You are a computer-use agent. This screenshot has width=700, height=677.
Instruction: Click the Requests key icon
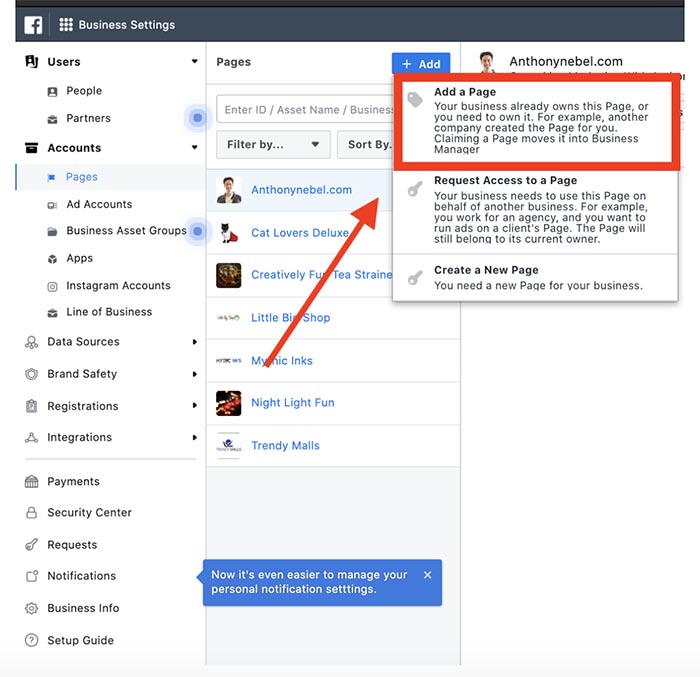(x=31, y=545)
